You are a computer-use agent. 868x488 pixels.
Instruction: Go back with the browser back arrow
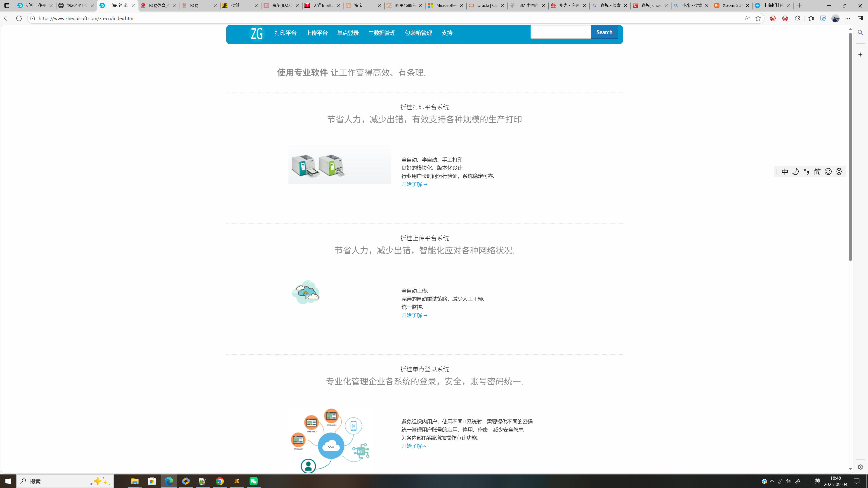[x=6, y=18]
